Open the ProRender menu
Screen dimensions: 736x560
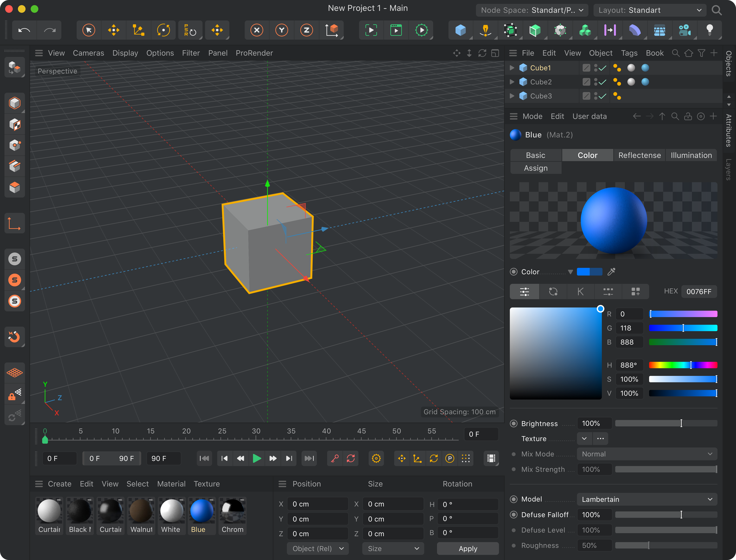pos(254,53)
